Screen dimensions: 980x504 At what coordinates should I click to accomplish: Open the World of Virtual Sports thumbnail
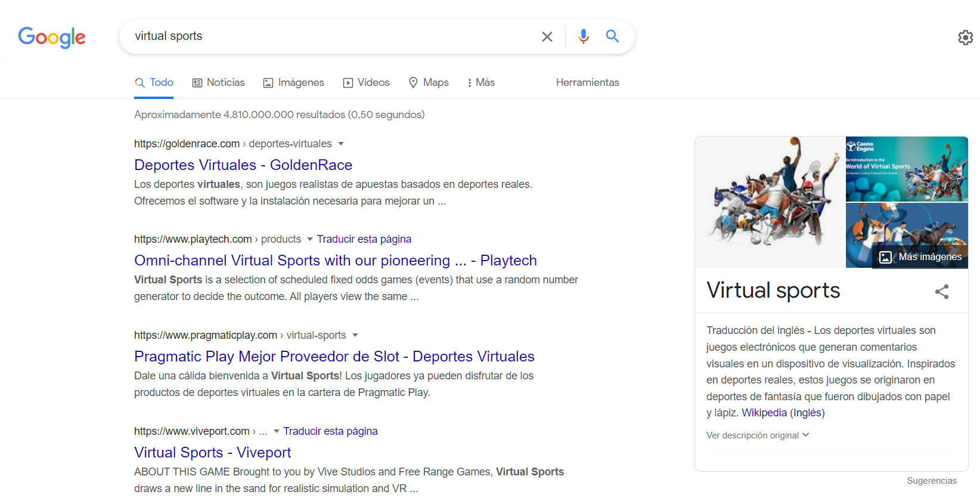[907, 169]
